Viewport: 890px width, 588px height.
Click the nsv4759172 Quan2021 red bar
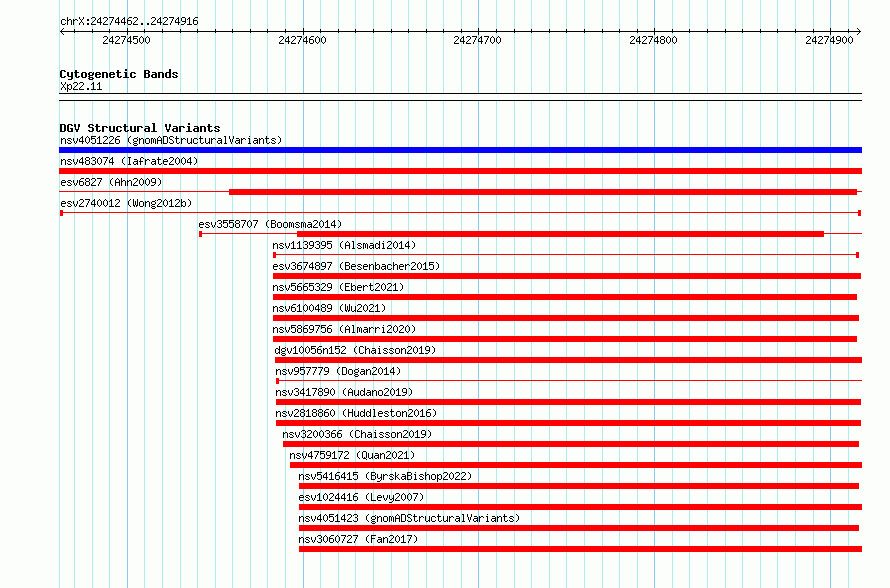(x=576, y=465)
